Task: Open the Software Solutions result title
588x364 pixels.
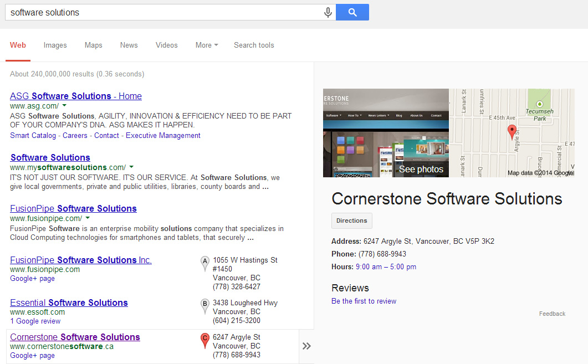Action: coord(50,157)
